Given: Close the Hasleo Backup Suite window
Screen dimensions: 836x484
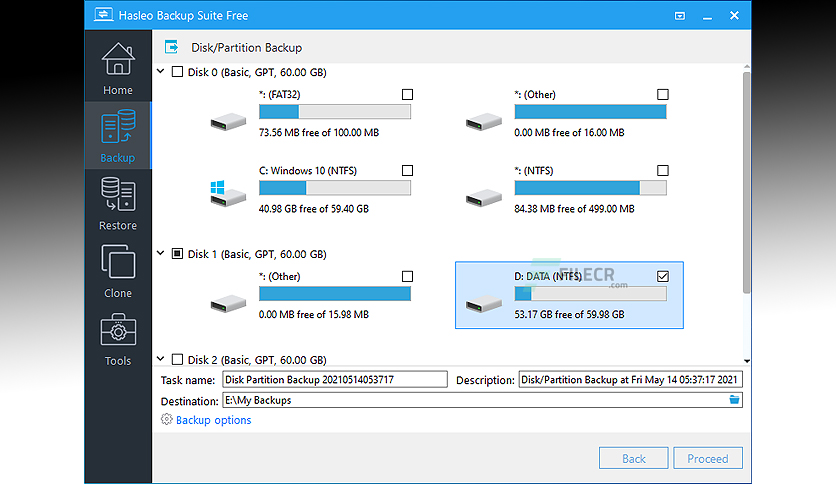Looking at the screenshot, I should point(734,15).
